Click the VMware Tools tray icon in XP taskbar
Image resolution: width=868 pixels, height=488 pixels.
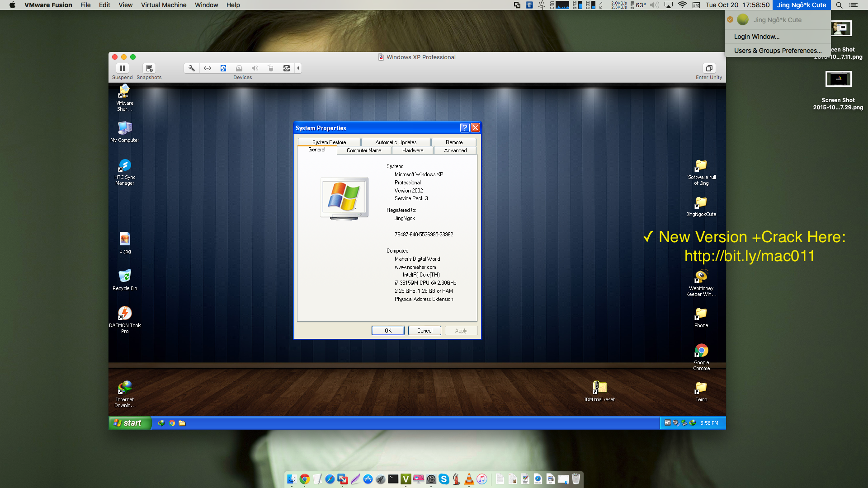point(667,423)
